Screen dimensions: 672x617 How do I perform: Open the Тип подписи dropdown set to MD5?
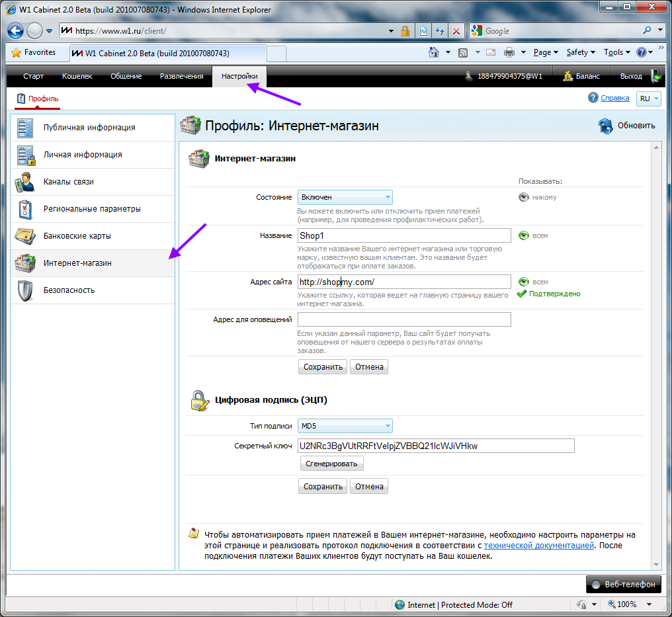[x=345, y=426]
